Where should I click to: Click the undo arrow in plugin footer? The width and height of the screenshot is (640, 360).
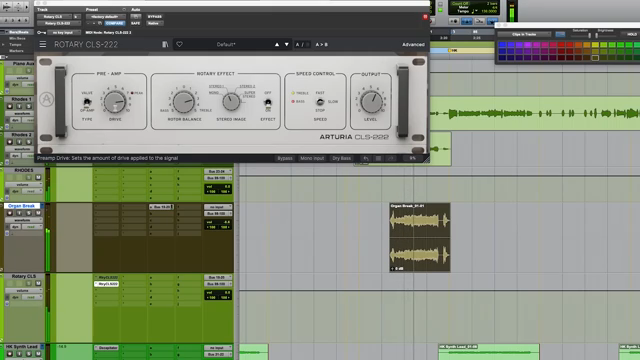[x=366, y=158]
